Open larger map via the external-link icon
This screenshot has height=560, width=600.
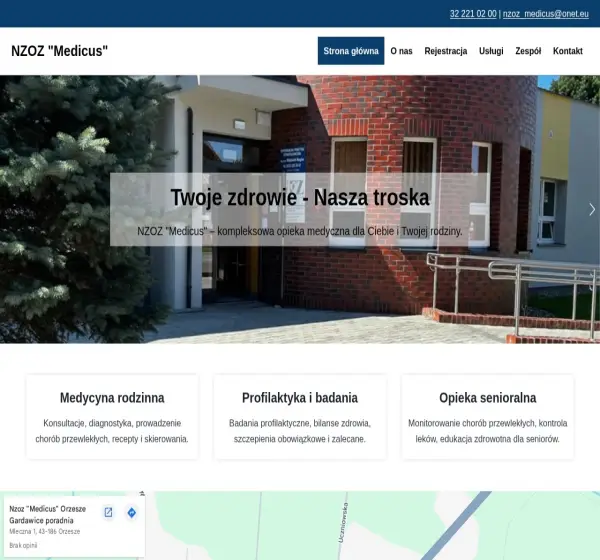108,512
